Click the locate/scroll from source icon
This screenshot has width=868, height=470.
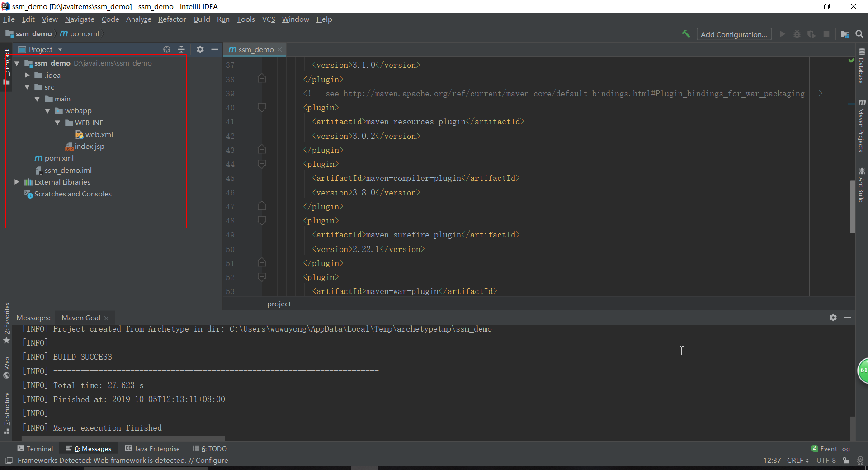pyautogui.click(x=167, y=49)
